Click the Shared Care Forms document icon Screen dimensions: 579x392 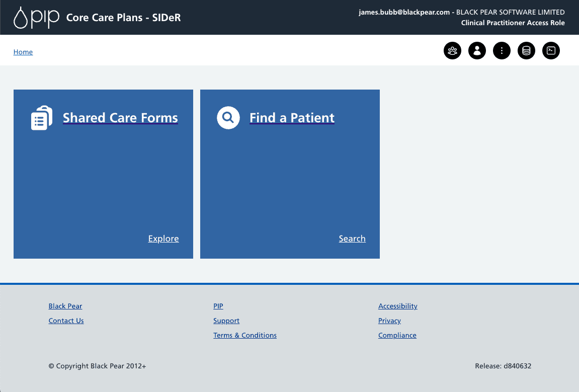[x=41, y=117]
